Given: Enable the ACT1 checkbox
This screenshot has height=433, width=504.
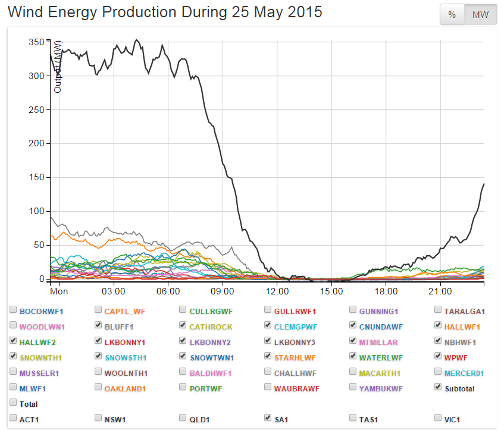Looking at the screenshot, I should tap(13, 419).
